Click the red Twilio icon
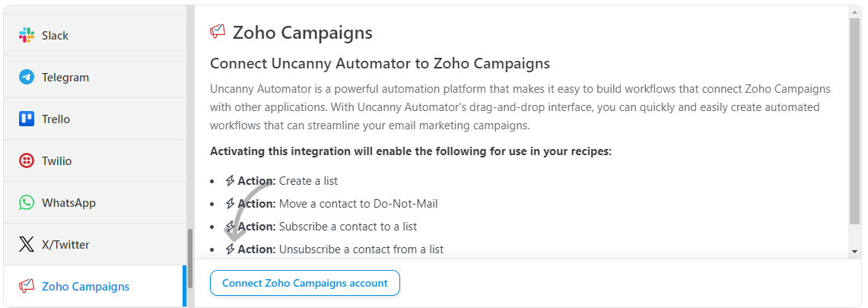Viewport: 868px width, 308px height. (27, 161)
